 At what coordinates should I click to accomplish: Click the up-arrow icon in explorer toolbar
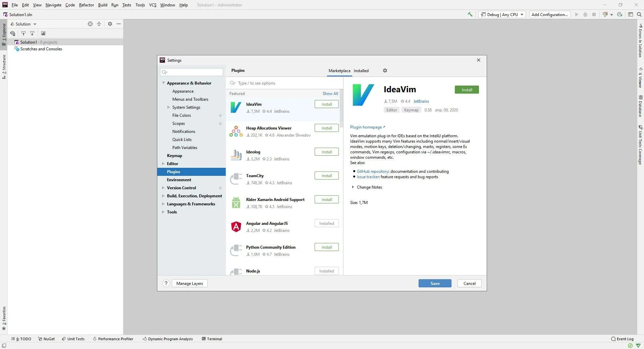click(23, 33)
